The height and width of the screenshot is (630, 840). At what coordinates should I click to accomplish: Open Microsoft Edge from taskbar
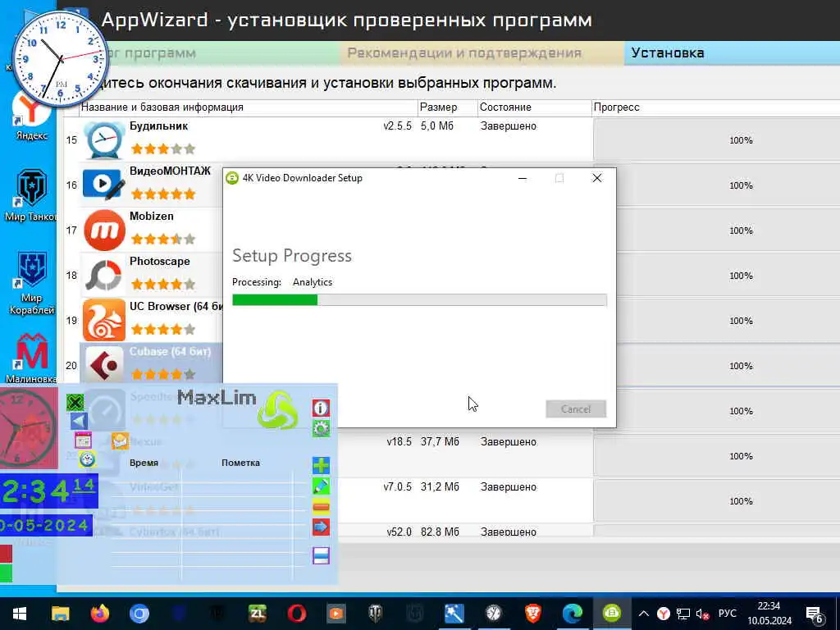coord(572,614)
